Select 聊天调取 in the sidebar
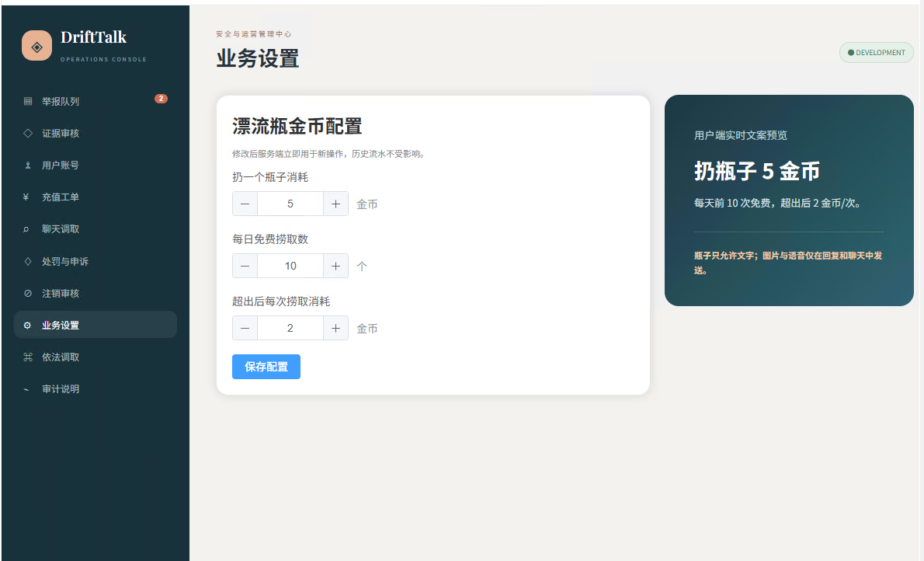The height and width of the screenshot is (561, 924). (x=96, y=229)
